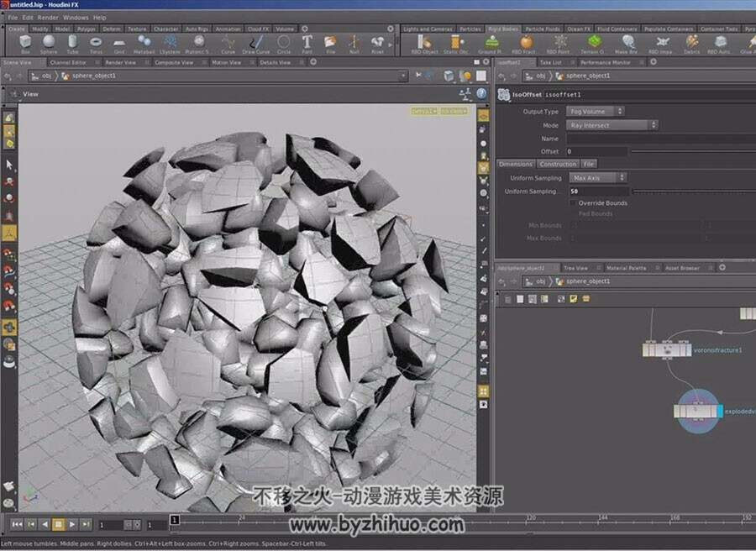The width and height of the screenshot is (756, 551).
Task: Click the RBD Point Object tool
Action: coord(560,44)
